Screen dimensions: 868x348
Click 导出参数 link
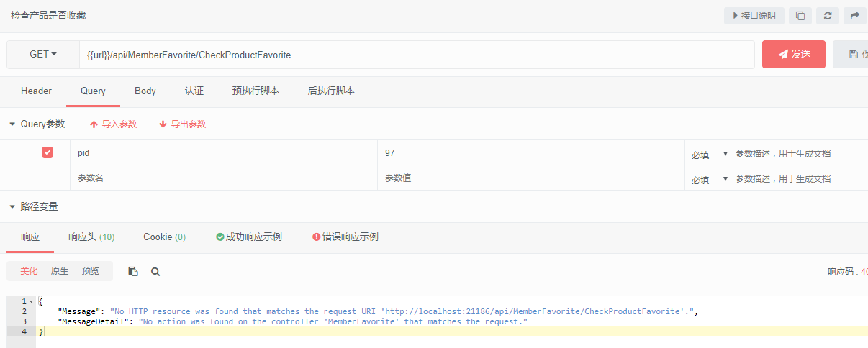point(182,124)
